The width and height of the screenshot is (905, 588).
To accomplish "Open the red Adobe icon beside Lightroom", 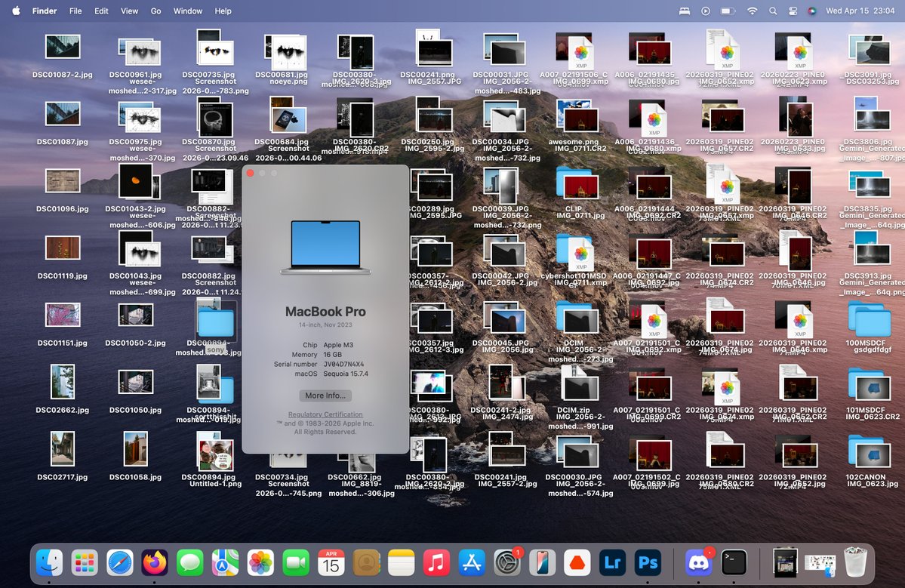I will (577, 562).
